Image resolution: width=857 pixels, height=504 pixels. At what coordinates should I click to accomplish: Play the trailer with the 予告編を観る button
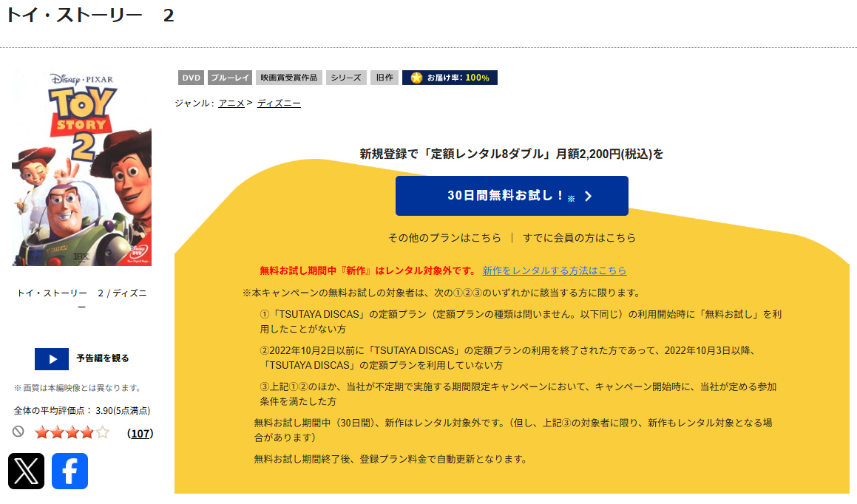tap(81, 358)
